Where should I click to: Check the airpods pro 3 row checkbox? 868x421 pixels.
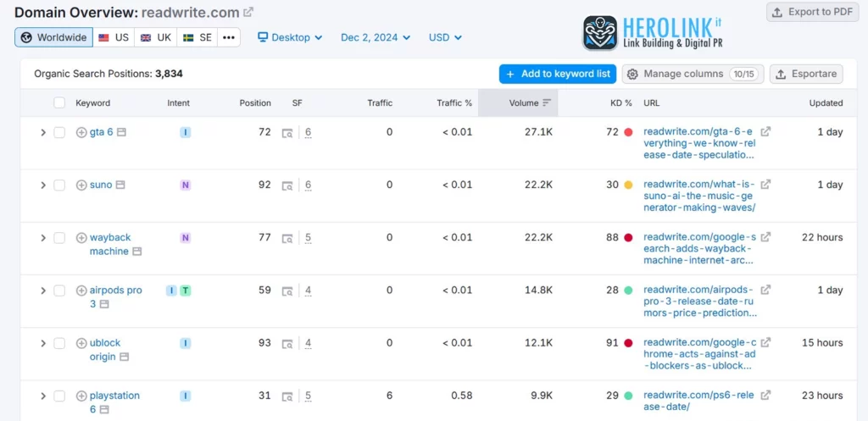(x=59, y=291)
